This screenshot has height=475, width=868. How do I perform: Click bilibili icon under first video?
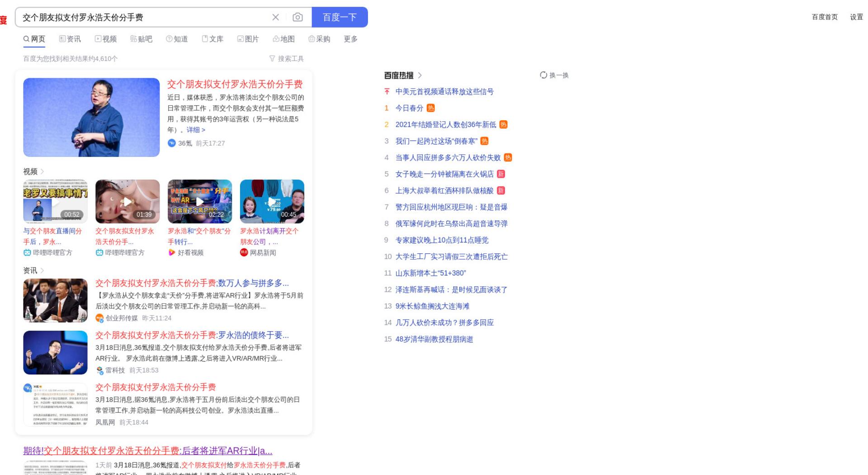pyautogui.click(x=27, y=252)
